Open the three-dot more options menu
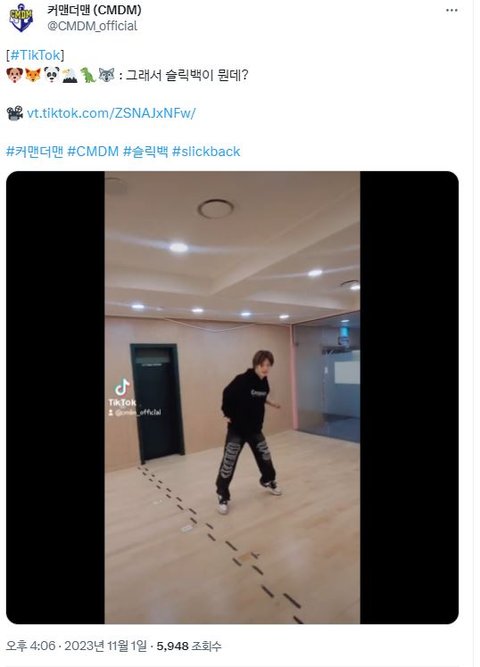 (x=451, y=11)
